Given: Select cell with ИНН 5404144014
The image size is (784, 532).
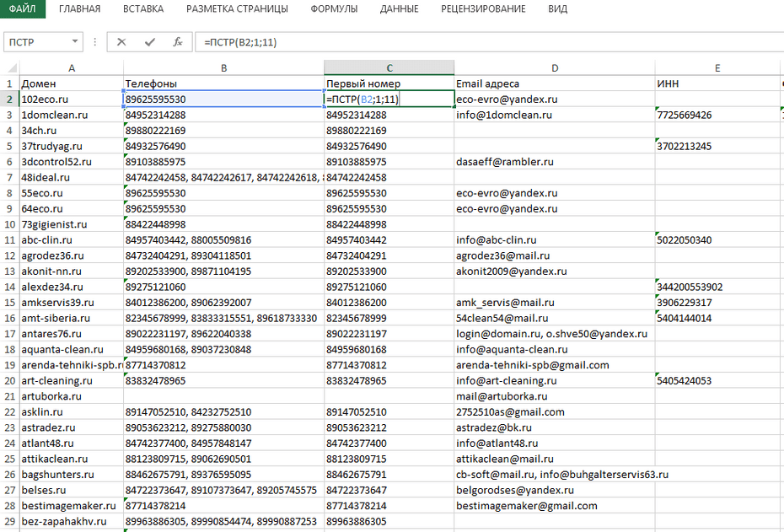Looking at the screenshot, I should [717, 318].
